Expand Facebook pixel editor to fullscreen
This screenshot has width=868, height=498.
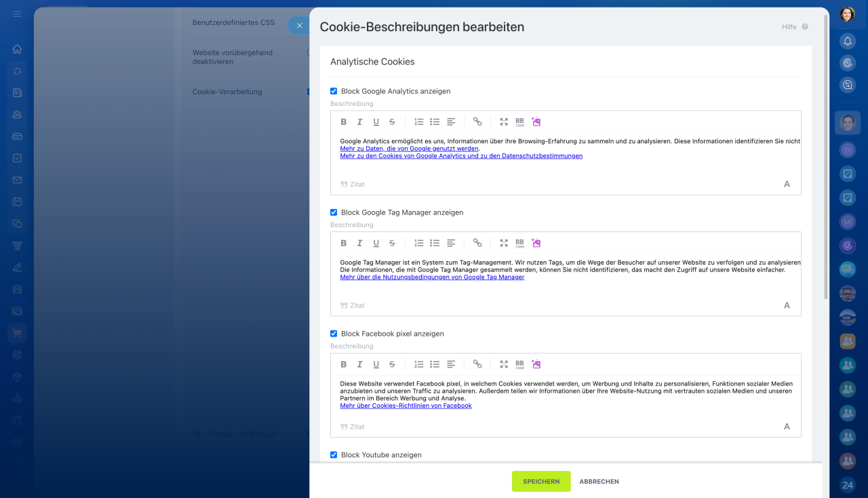click(x=504, y=364)
